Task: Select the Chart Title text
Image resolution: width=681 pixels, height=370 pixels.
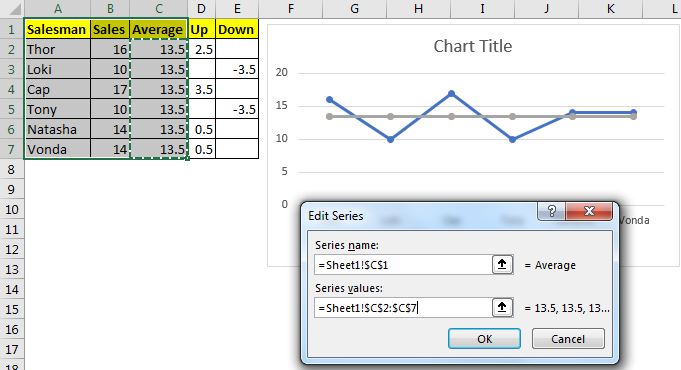Action: 473,46
